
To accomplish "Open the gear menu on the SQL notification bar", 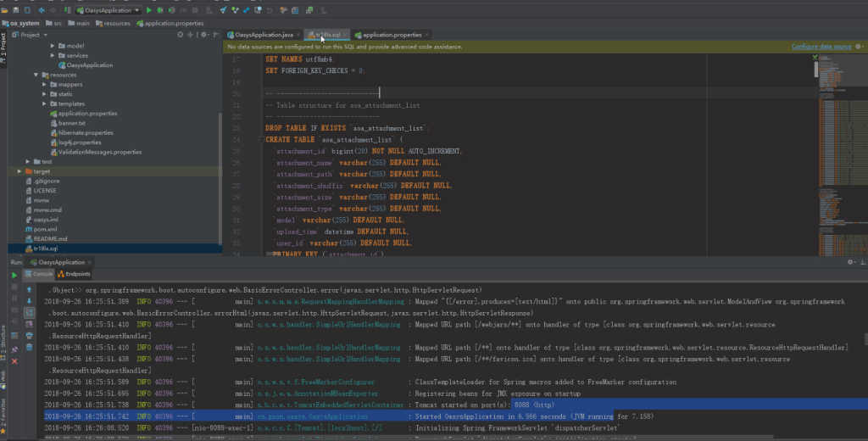I will (x=859, y=47).
